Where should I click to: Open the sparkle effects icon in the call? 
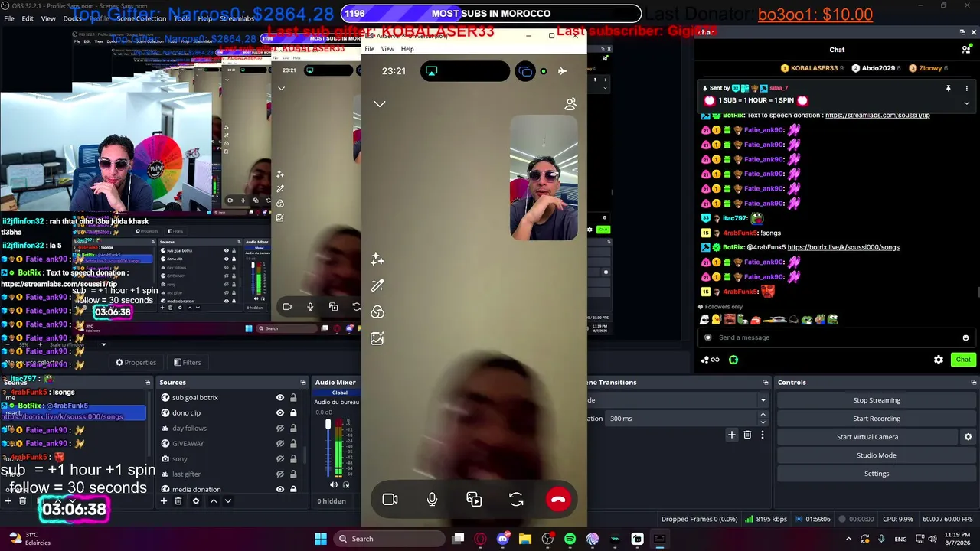pos(377,259)
